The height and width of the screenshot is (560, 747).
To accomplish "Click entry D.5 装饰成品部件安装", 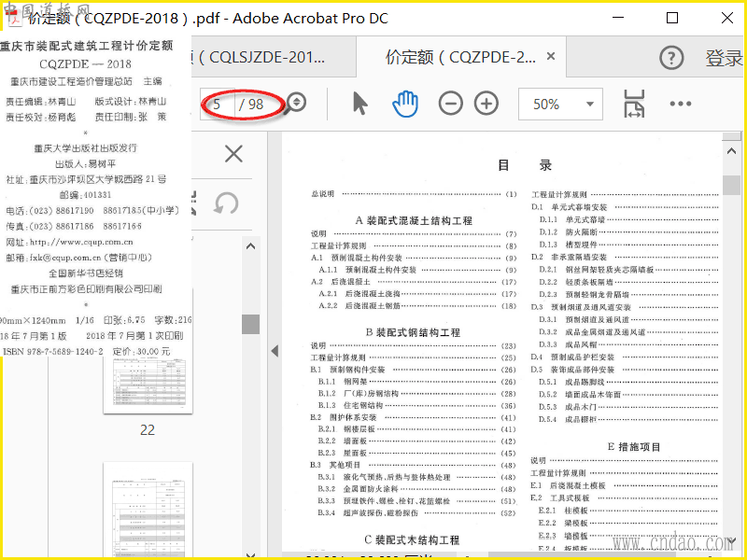I will pos(625,370).
